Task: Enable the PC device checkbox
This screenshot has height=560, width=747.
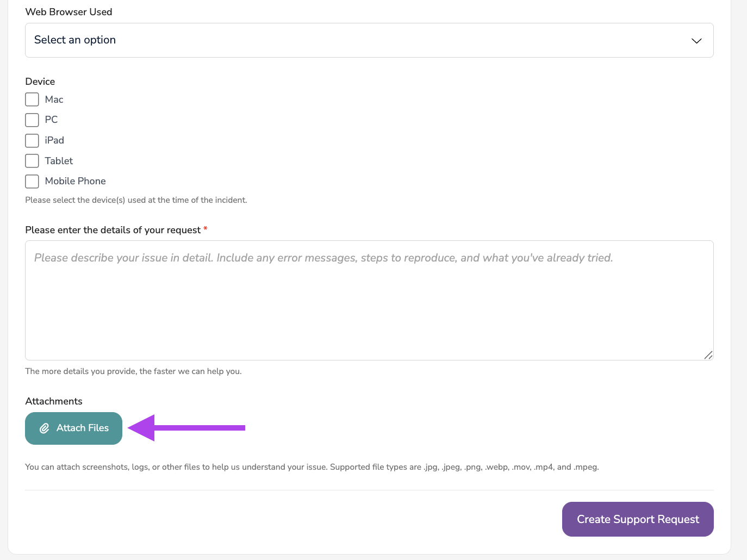Action: [32, 120]
